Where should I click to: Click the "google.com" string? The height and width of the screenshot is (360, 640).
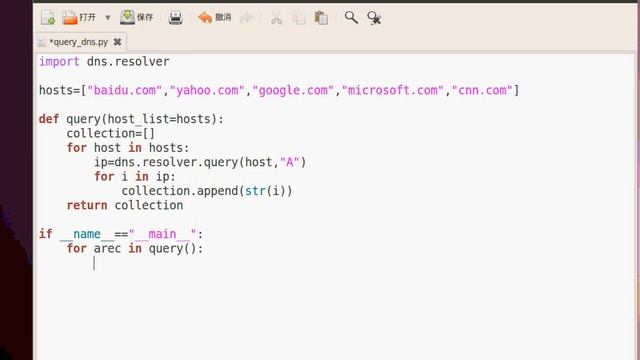point(293,90)
